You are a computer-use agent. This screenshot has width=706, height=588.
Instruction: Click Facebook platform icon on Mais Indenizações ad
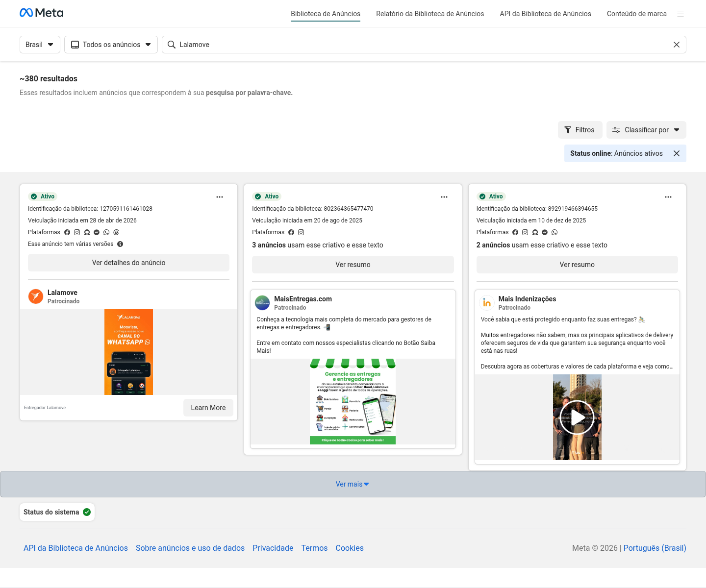coord(515,232)
